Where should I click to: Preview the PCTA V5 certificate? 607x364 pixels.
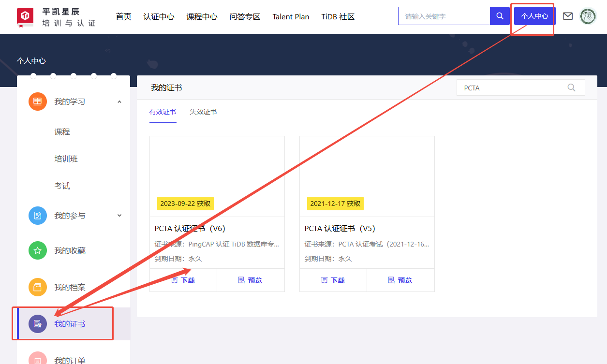(x=400, y=280)
